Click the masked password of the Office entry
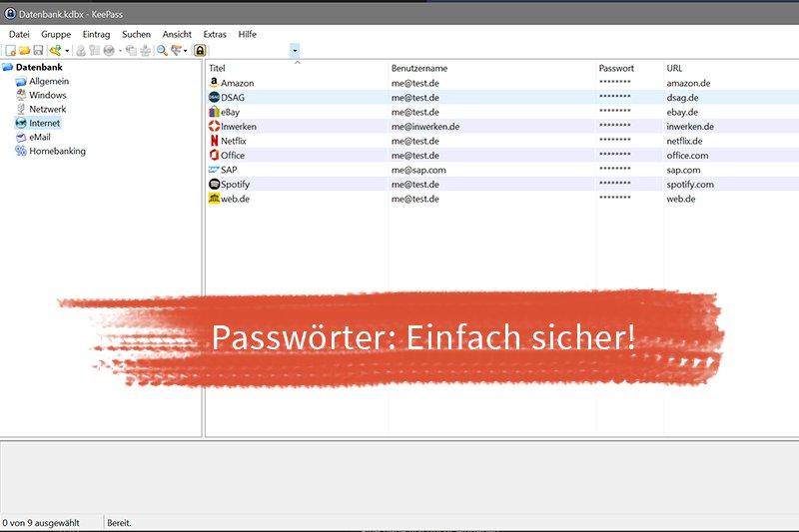The width and height of the screenshot is (799, 532). pyautogui.click(x=615, y=155)
